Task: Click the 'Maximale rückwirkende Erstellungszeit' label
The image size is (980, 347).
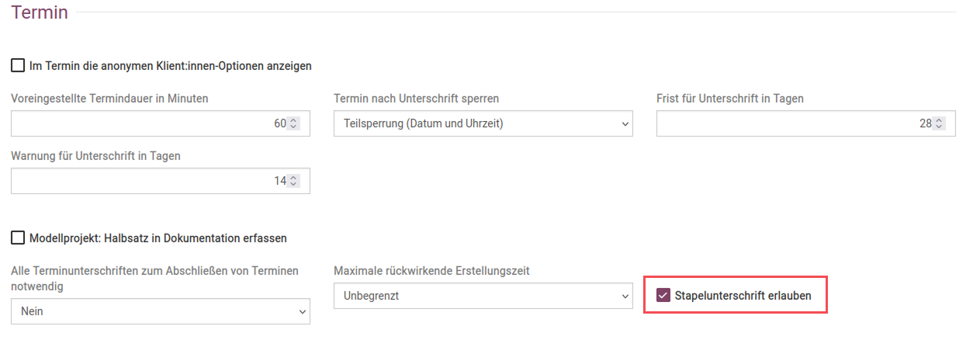Action: click(x=431, y=271)
